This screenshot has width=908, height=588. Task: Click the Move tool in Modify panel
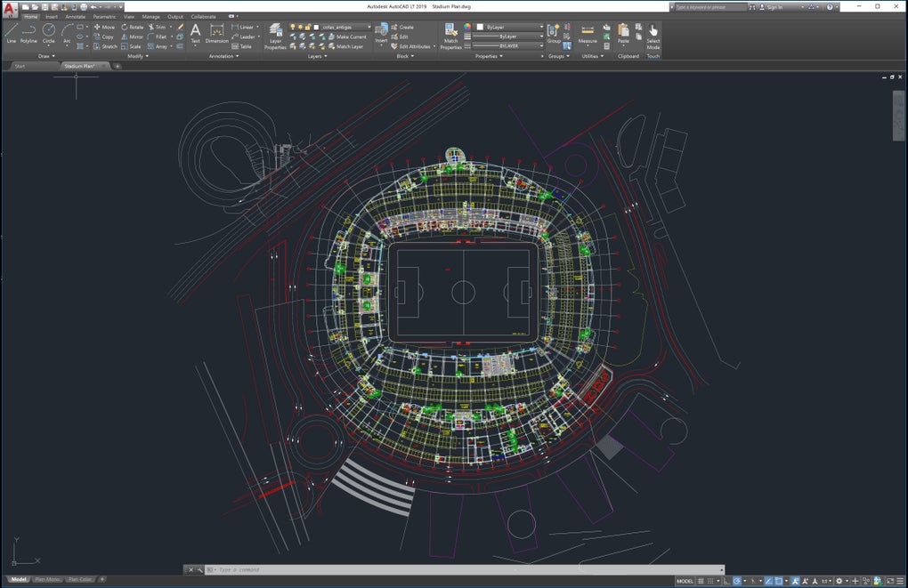point(103,26)
